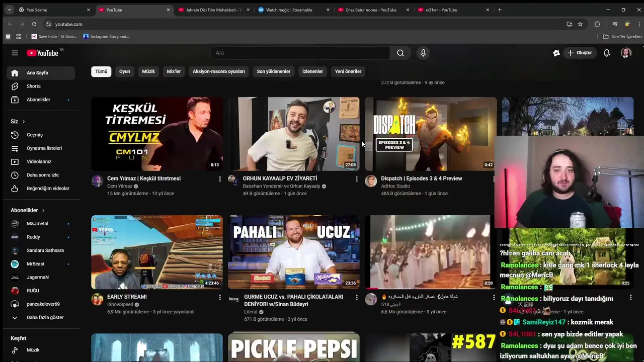
Task: Click Literat channel avatar
Action: coord(234,299)
